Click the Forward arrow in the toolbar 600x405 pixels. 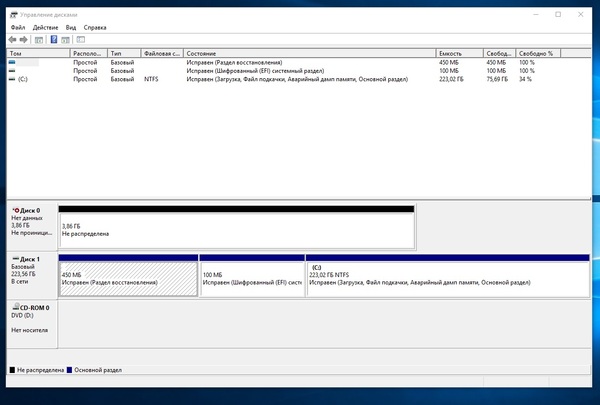click(25, 39)
